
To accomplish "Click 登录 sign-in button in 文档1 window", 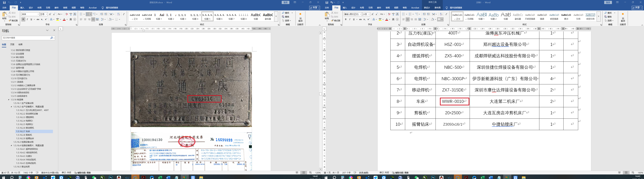I will [x=608, y=3].
